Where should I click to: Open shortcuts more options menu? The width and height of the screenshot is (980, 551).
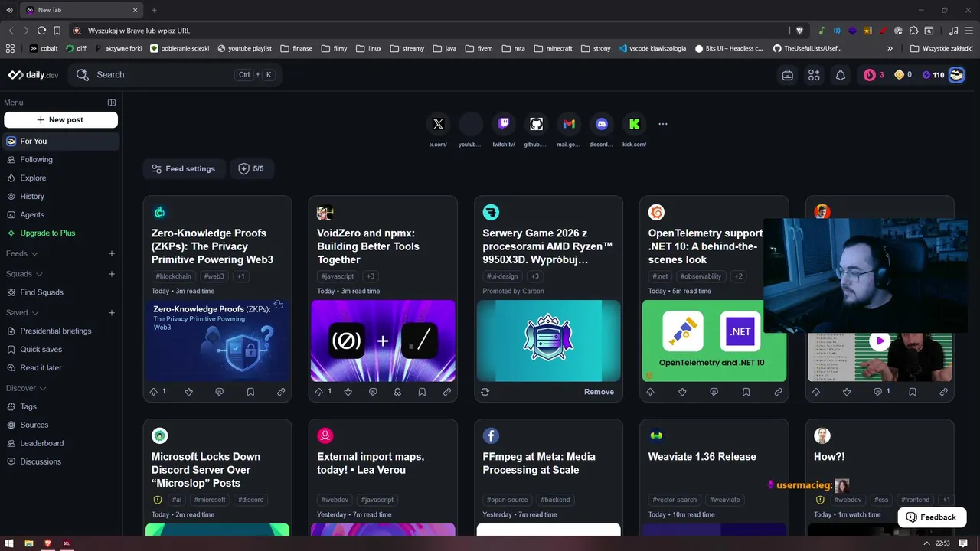click(663, 124)
